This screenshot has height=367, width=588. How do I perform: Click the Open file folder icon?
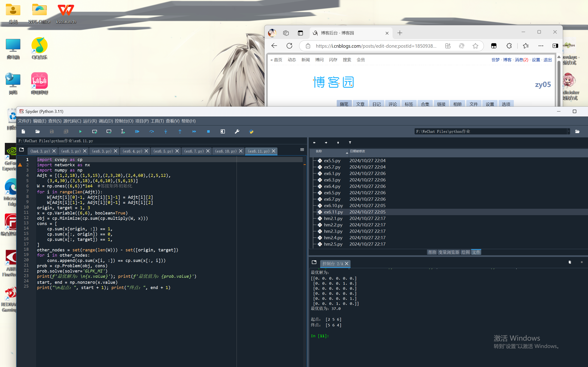pos(37,131)
